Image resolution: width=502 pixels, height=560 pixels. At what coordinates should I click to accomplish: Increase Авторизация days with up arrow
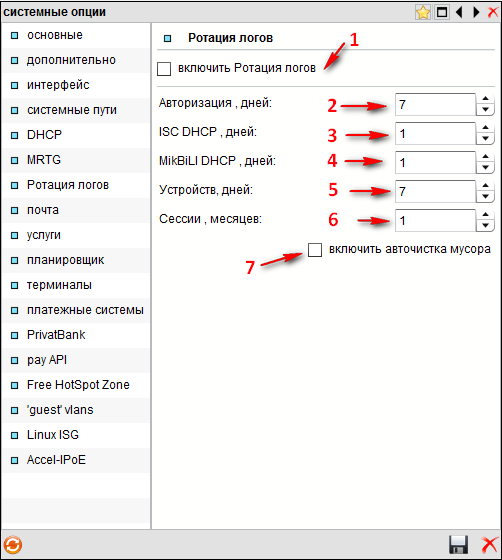coord(485,99)
